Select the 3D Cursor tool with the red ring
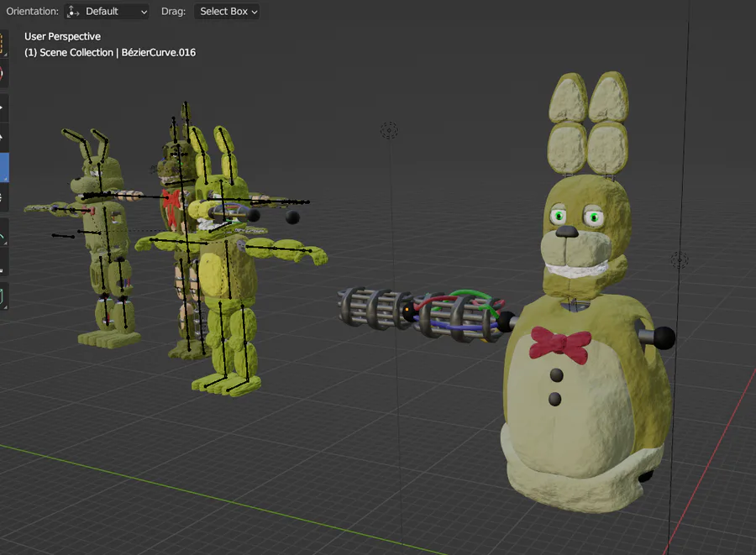 tap(3, 73)
